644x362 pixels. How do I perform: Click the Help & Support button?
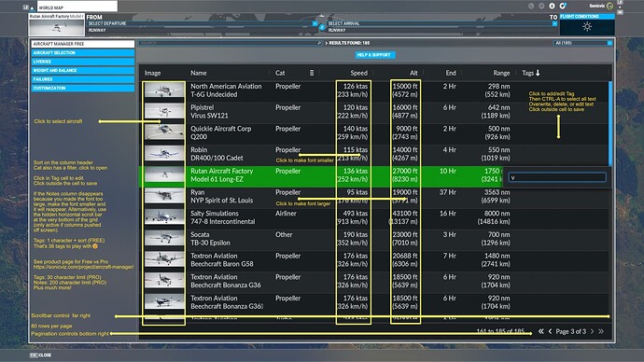pos(374,55)
